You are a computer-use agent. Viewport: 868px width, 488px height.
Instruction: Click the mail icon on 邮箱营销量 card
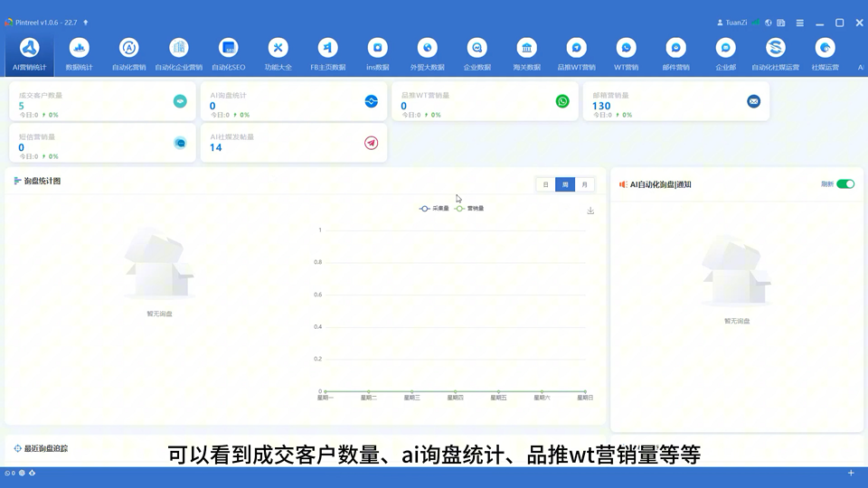753,101
